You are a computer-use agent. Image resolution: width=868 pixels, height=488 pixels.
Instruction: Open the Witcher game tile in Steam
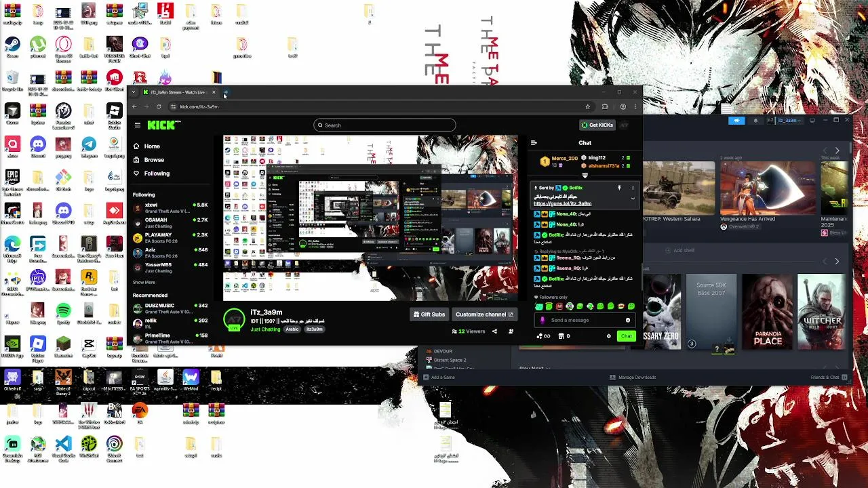822,312
